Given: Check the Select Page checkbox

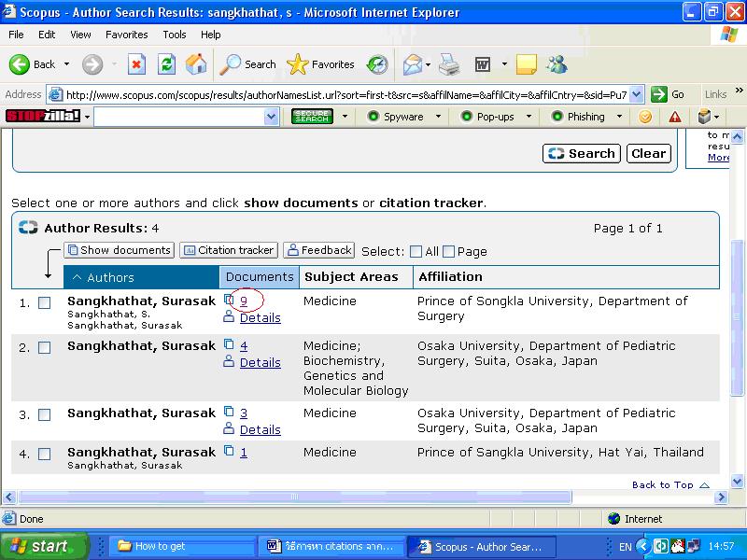Looking at the screenshot, I should (x=448, y=251).
